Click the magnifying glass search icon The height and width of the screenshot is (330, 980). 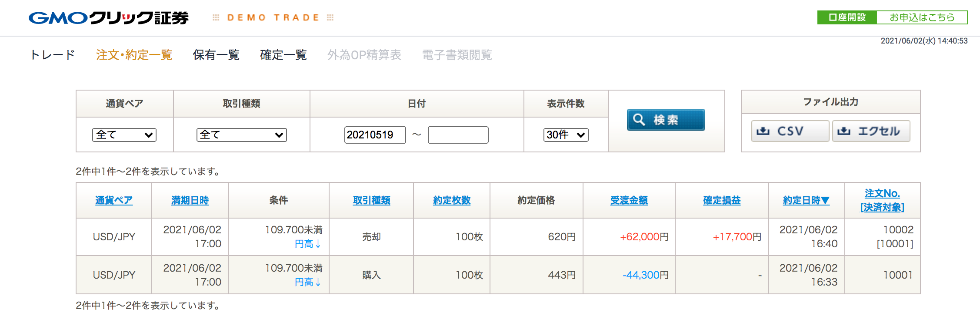point(639,120)
